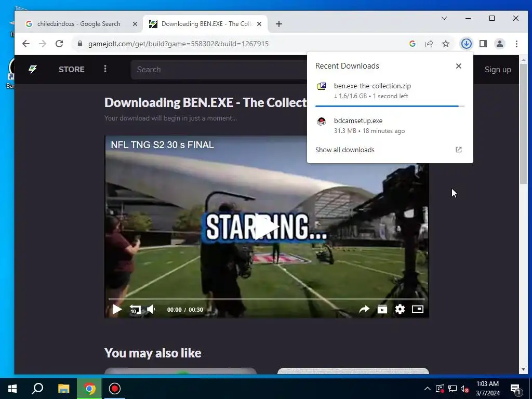Click the muted volume tray icon

[x=465, y=389]
